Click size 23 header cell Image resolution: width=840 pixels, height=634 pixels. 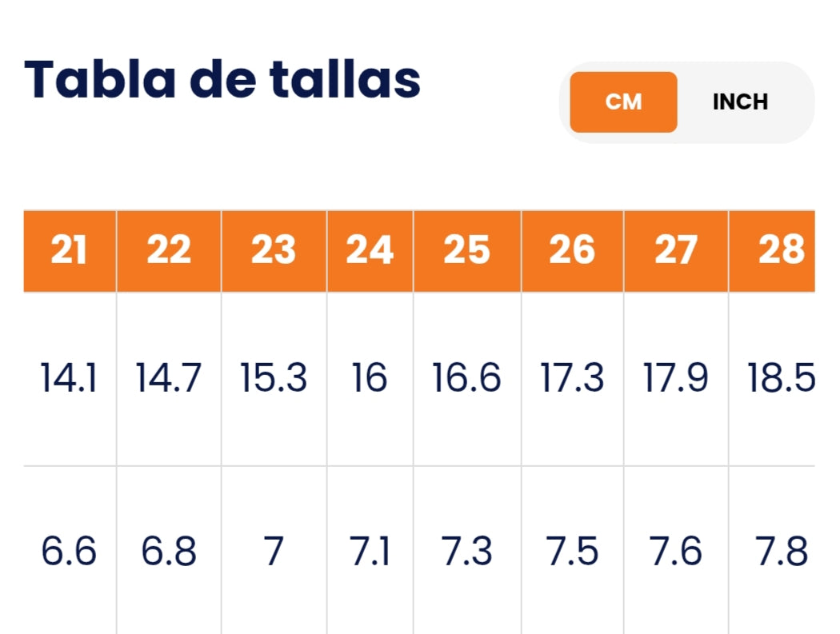pos(274,251)
